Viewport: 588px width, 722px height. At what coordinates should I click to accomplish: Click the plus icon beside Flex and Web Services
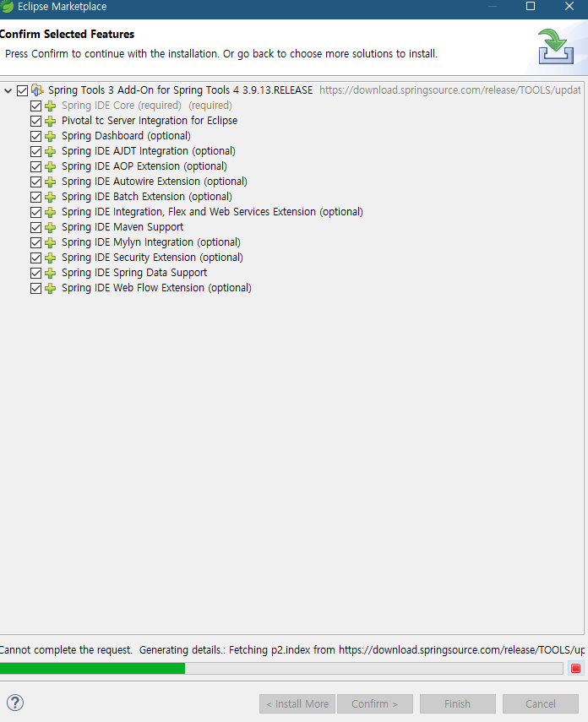(50, 212)
